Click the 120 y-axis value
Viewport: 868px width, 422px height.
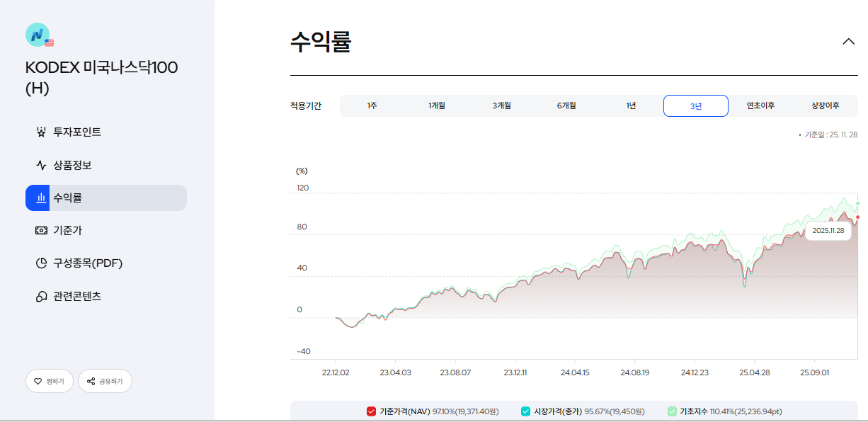[x=303, y=188]
